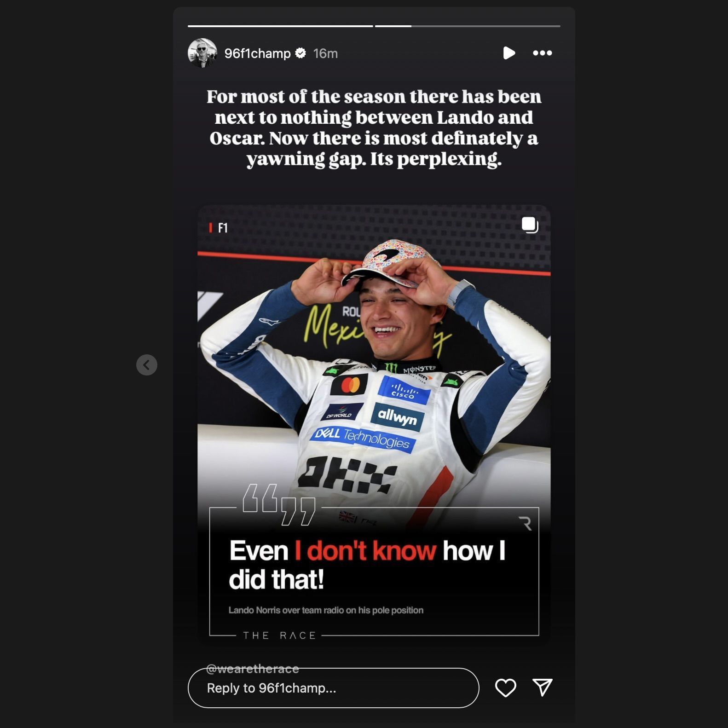Share the story using the paper plane icon
Image resolution: width=728 pixels, height=728 pixels.
tap(542, 687)
